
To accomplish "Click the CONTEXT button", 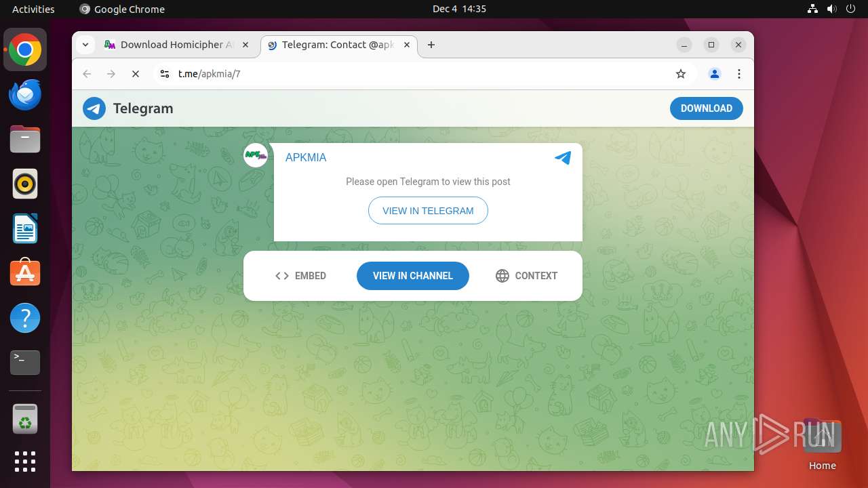I will 526,276.
